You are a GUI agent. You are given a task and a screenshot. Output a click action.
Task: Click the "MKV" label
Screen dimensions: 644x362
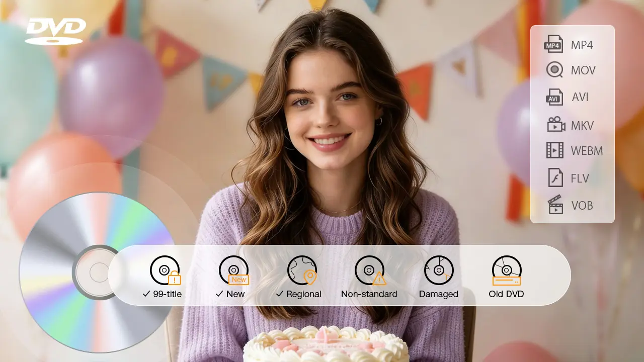[x=583, y=126]
